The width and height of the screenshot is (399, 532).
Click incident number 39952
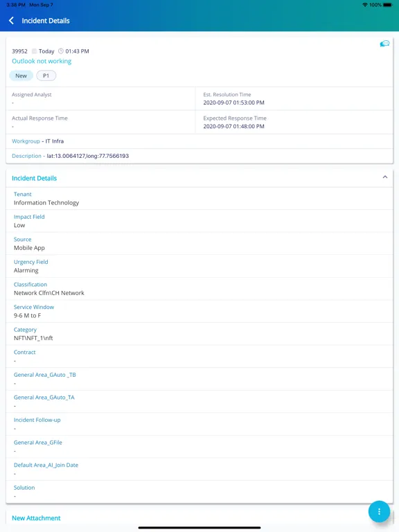(x=19, y=51)
